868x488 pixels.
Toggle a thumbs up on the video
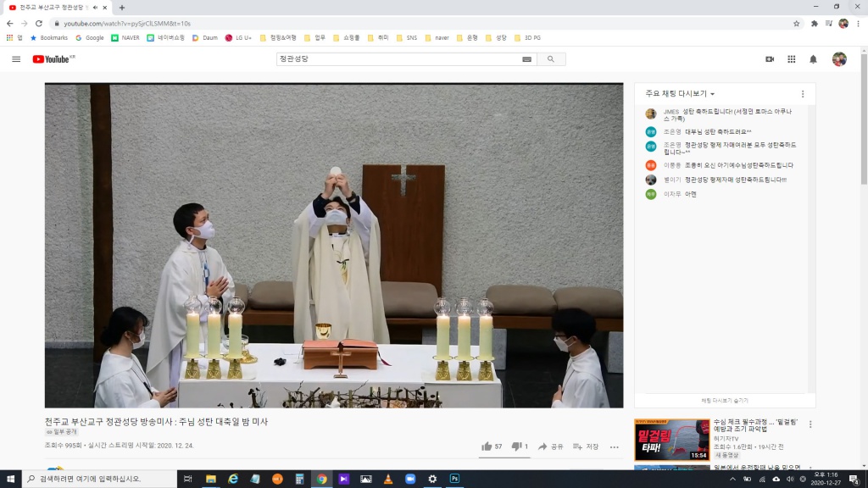(487, 446)
